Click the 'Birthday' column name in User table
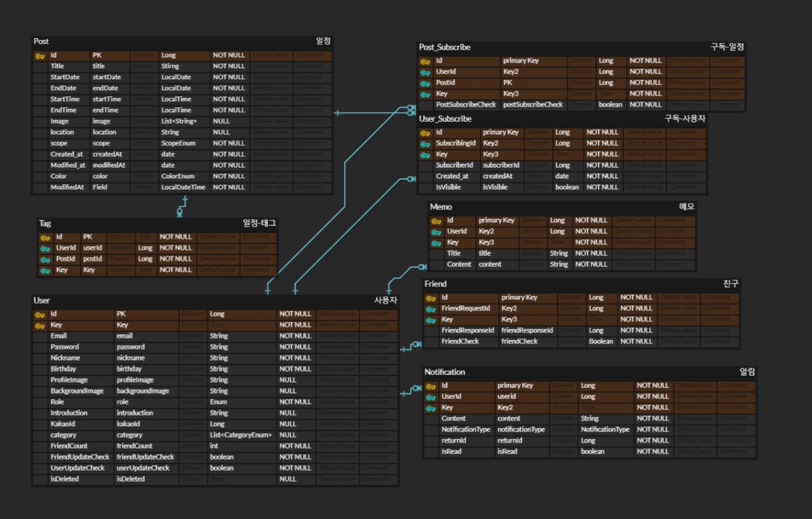The image size is (812, 519). click(x=63, y=369)
